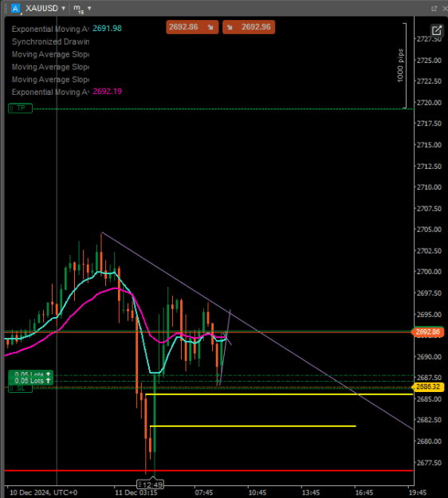The height and width of the screenshot is (498, 448).
Task: Select the upper yellow horizontal line
Action: tap(279, 394)
